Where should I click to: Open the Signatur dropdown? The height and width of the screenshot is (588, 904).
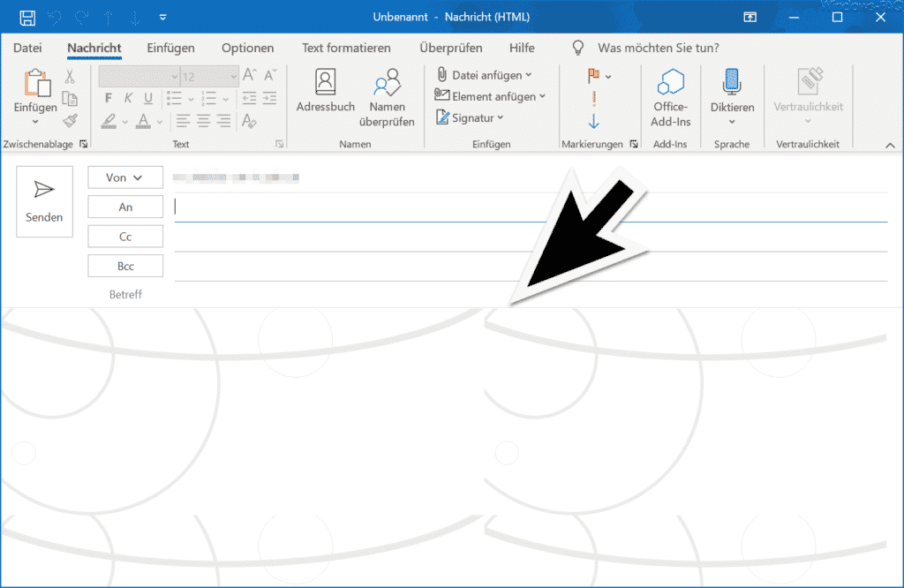click(470, 117)
